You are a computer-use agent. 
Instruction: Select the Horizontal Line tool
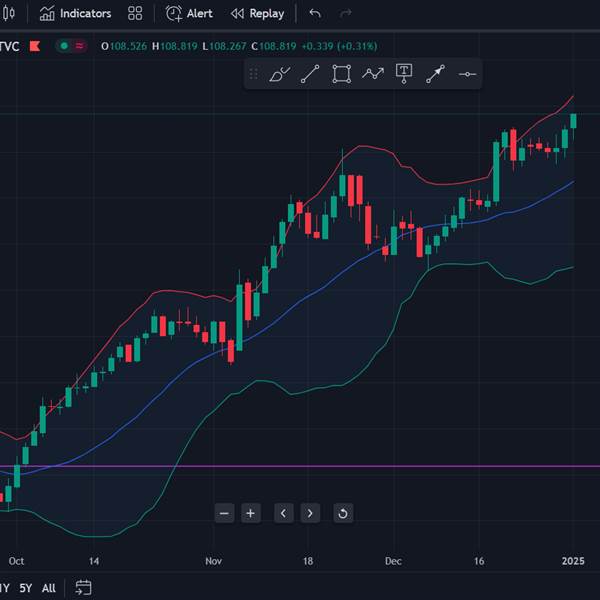coord(467,74)
